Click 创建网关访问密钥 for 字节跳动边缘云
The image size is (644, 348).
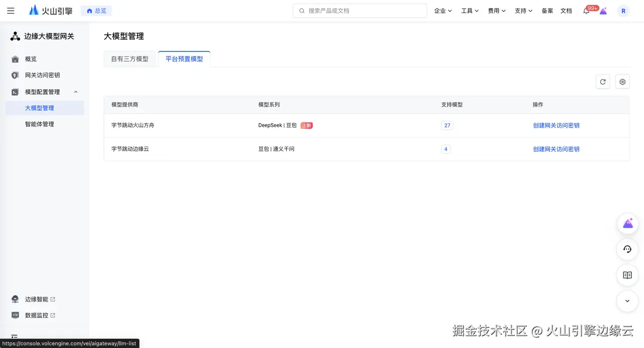pyautogui.click(x=556, y=149)
